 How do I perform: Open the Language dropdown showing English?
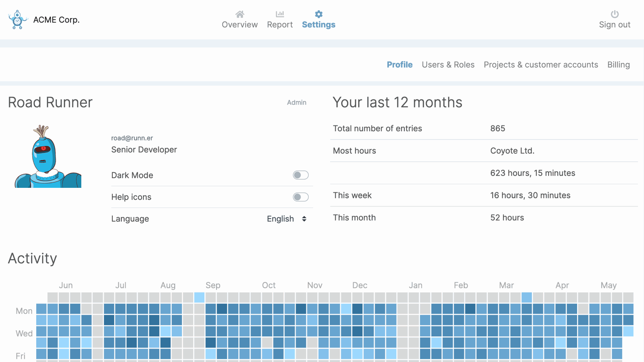(x=287, y=219)
